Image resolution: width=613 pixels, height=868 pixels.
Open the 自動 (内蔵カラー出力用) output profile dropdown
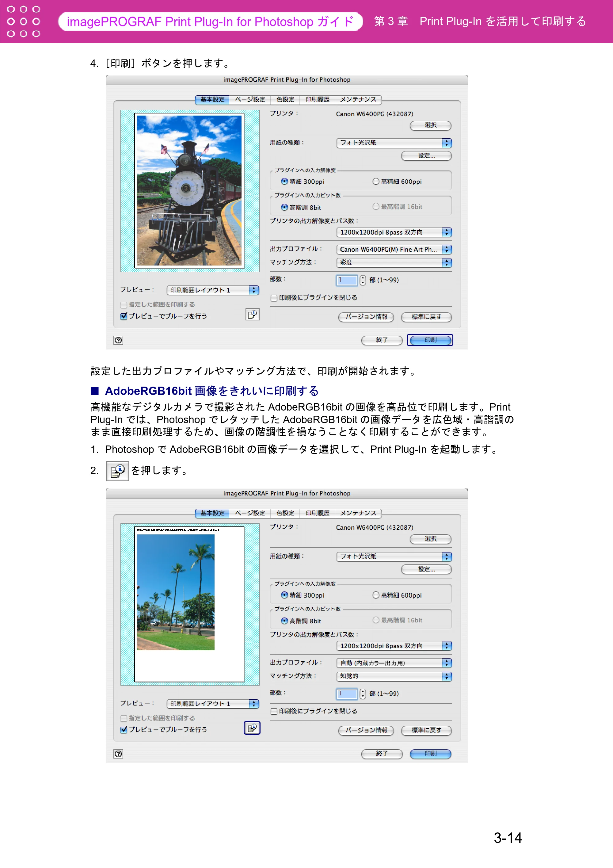[394, 663]
